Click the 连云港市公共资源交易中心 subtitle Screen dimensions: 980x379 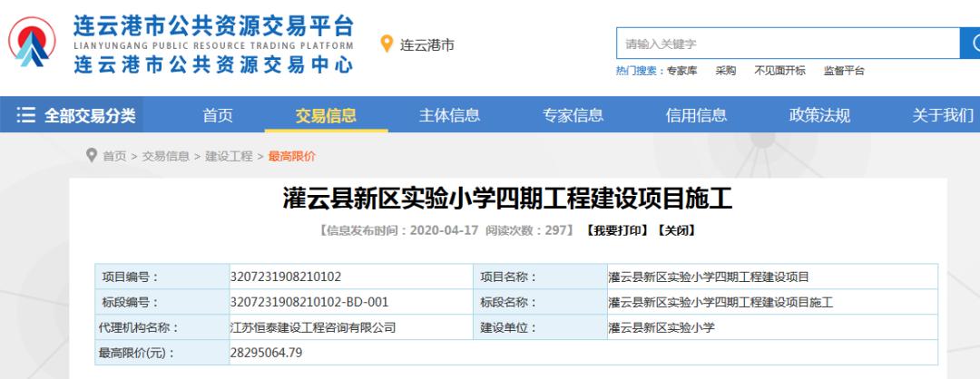[213, 64]
